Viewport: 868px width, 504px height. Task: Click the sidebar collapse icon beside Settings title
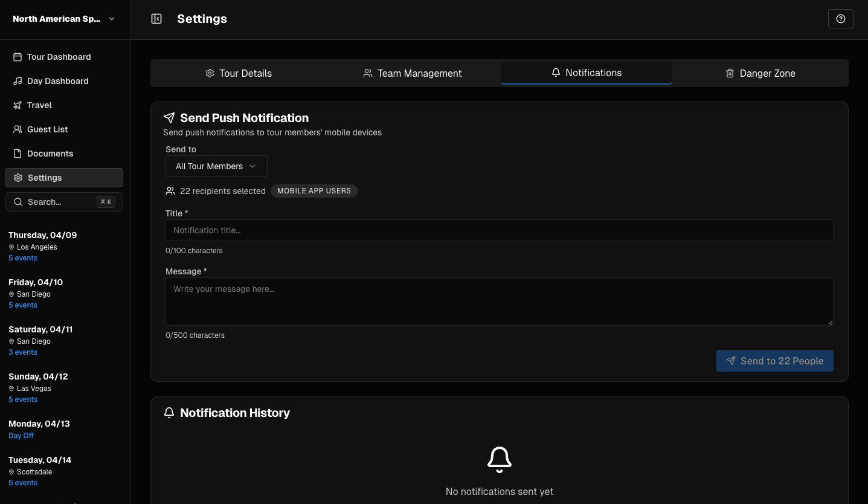click(156, 19)
